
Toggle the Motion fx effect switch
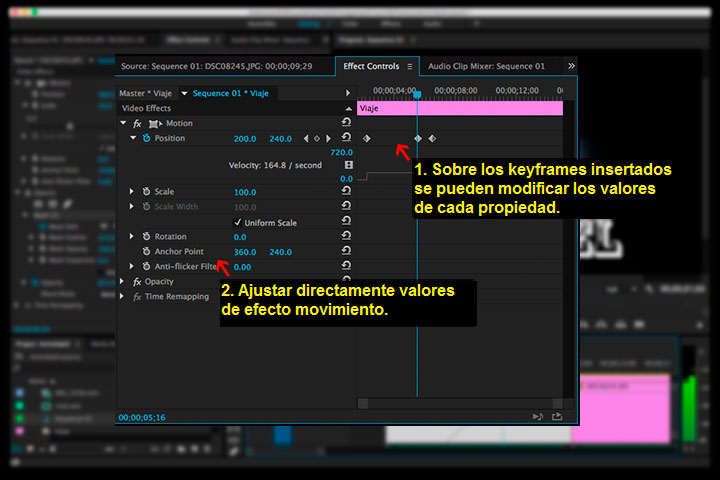(137, 124)
